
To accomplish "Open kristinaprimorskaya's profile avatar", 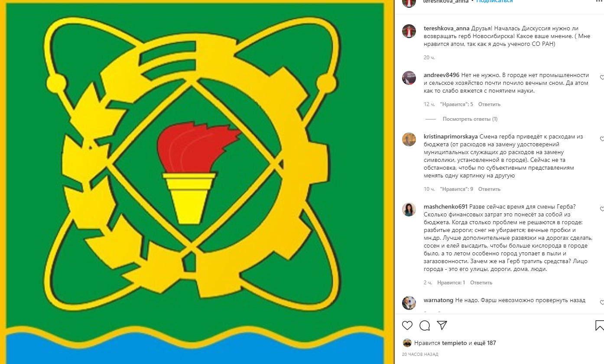I will coord(409,139).
